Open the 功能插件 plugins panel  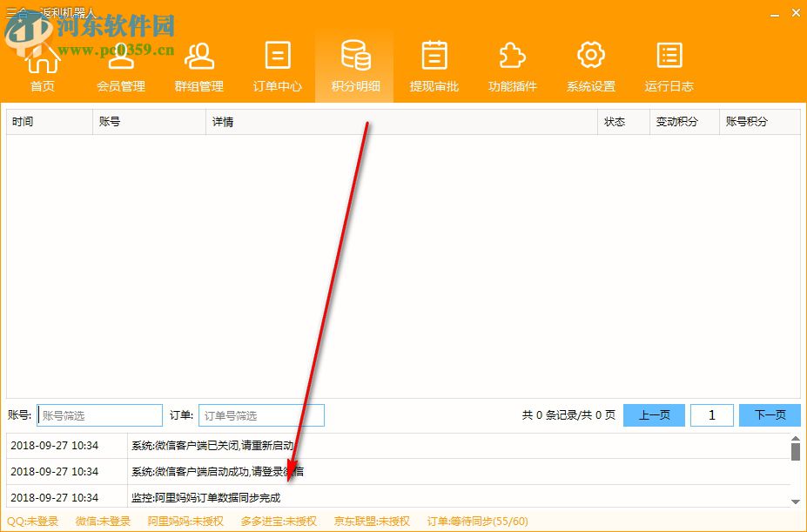[512, 65]
